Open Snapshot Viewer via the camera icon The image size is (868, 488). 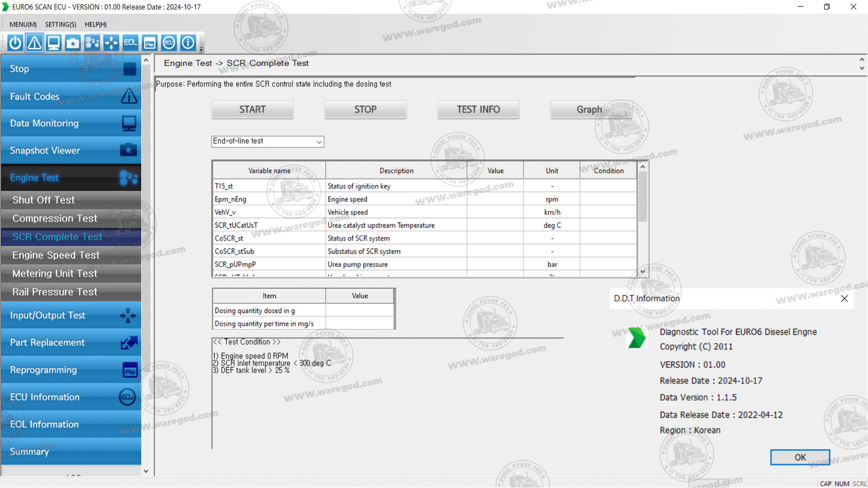(72, 42)
